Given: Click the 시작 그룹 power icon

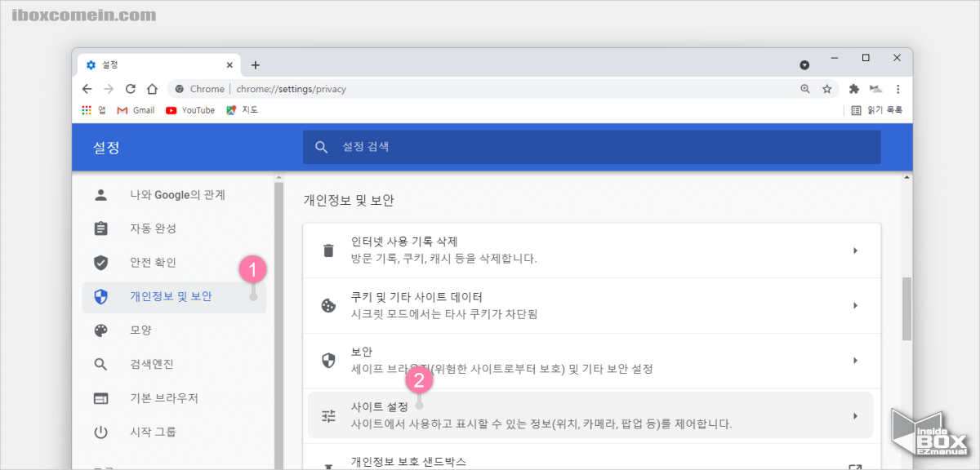Looking at the screenshot, I should pyautogui.click(x=101, y=432).
